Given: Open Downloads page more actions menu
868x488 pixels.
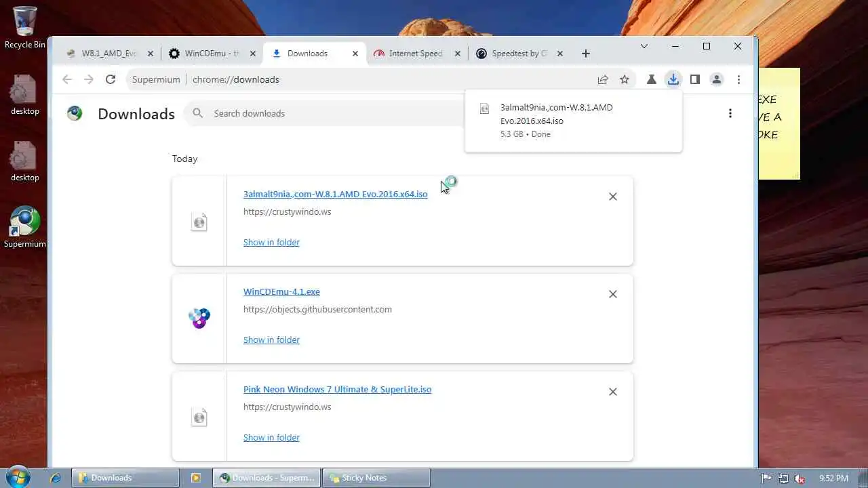Looking at the screenshot, I should (730, 113).
